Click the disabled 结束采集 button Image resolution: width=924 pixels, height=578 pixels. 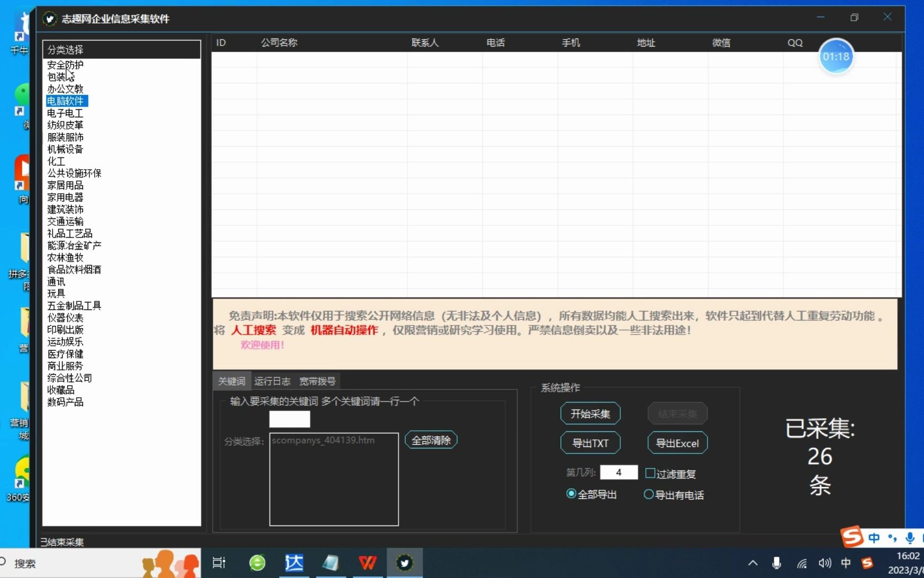click(x=677, y=414)
